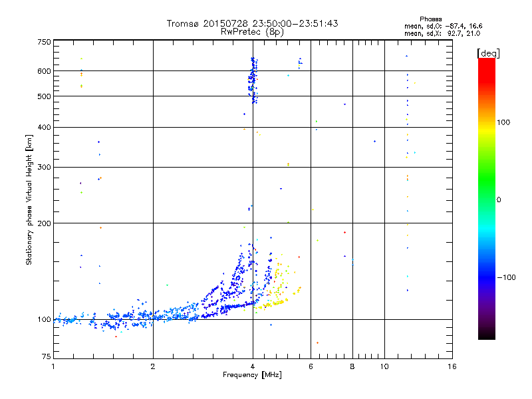Click the 'Phases' header text

[x=430, y=19]
